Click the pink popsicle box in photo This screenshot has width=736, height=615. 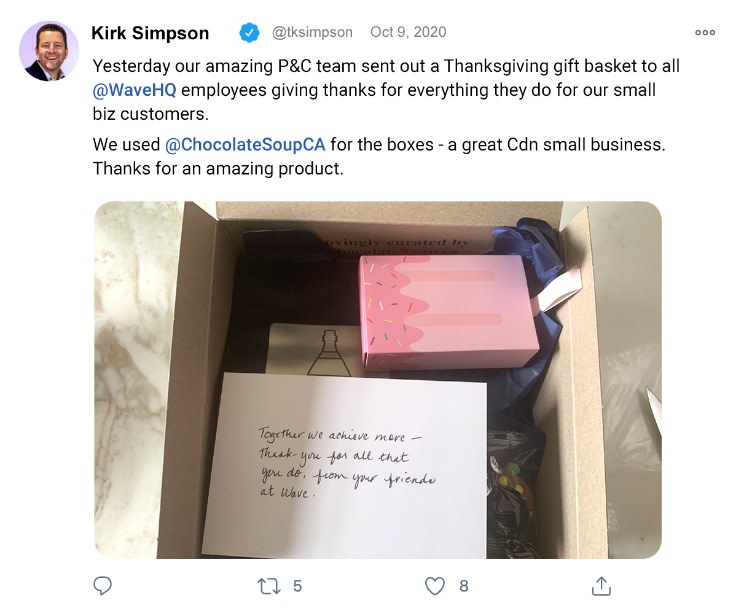click(448, 312)
